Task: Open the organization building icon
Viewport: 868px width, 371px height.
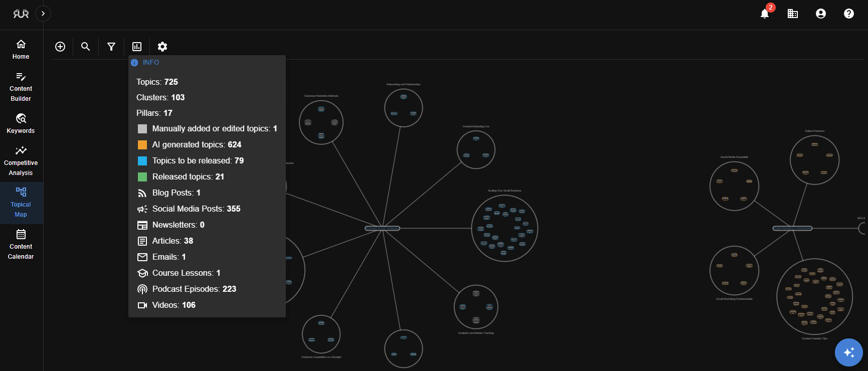Action: click(x=793, y=14)
